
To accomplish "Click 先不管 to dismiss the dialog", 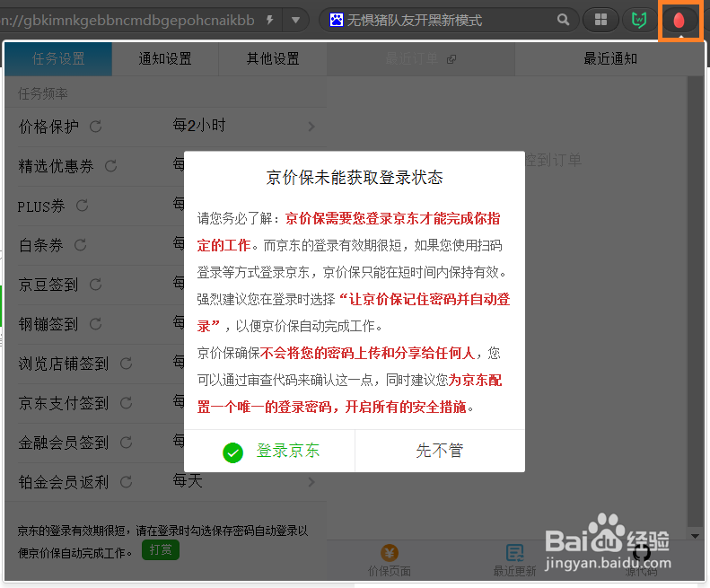I will pos(440,451).
